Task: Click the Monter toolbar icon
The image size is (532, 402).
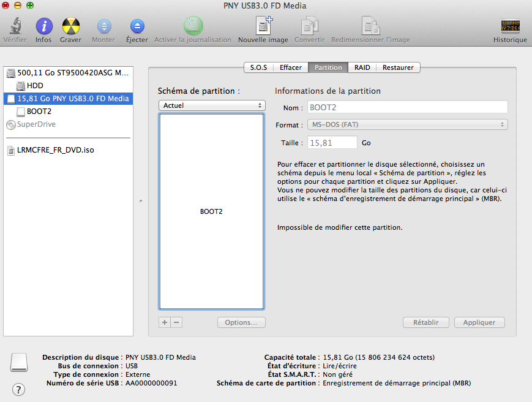Action: 103,27
